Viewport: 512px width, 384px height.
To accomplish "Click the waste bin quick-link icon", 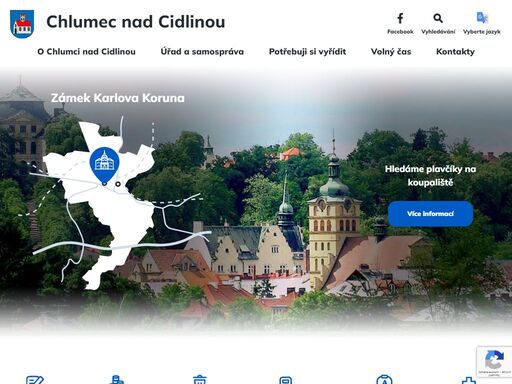I will click(x=200, y=380).
